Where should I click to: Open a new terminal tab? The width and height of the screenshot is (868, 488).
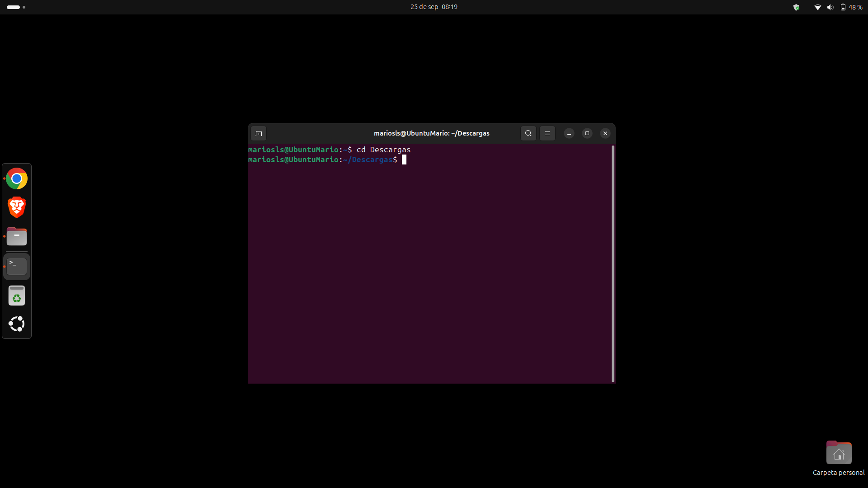pos(259,133)
